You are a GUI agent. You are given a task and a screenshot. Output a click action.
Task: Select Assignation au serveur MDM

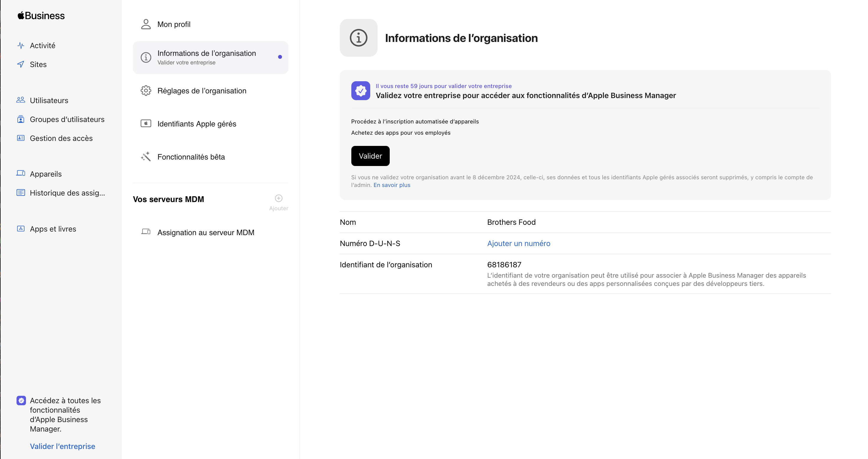coord(211,232)
